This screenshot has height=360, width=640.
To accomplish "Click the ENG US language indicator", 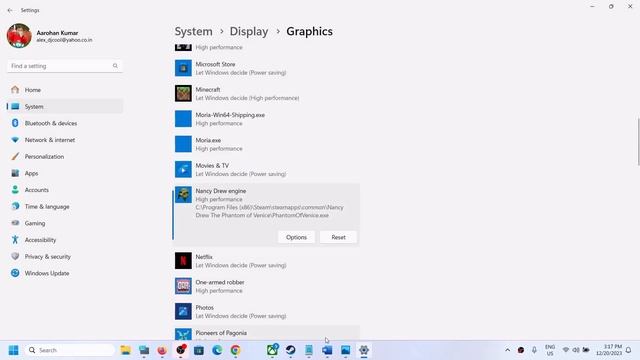I will [550, 350].
